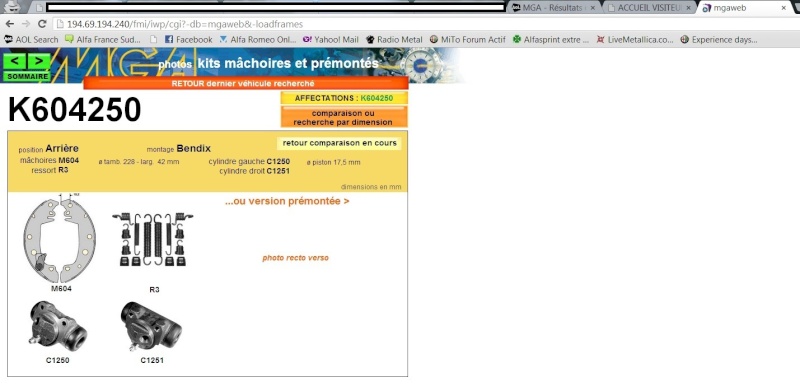
Task: Click the R3 spring kit image
Action: pos(153,239)
